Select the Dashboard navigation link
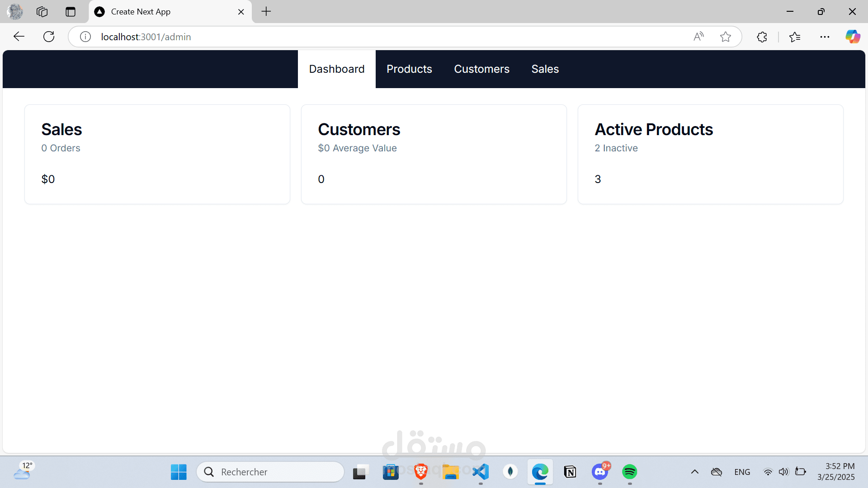The width and height of the screenshot is (868, 488). (x=337, y=69)
